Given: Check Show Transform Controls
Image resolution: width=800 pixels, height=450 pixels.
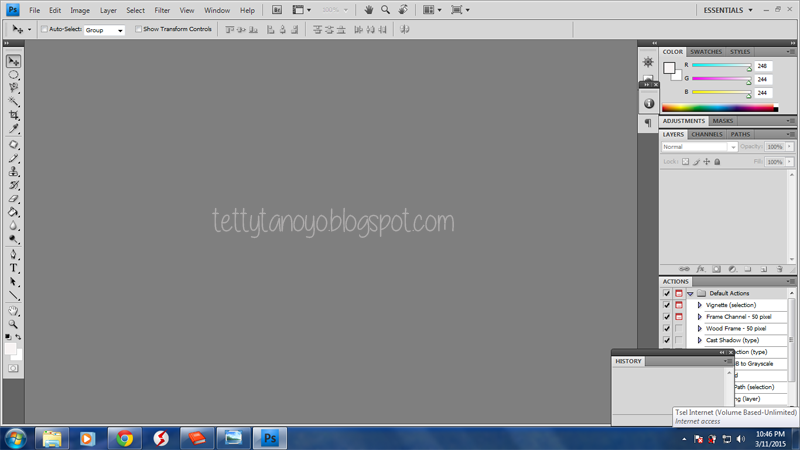Looking at the screenshot, I should (138, 30).
